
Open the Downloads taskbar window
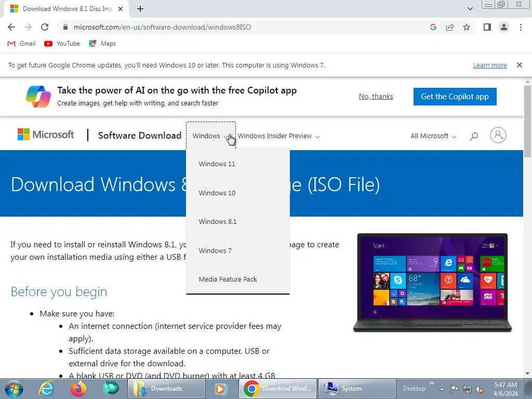point(166,389)
